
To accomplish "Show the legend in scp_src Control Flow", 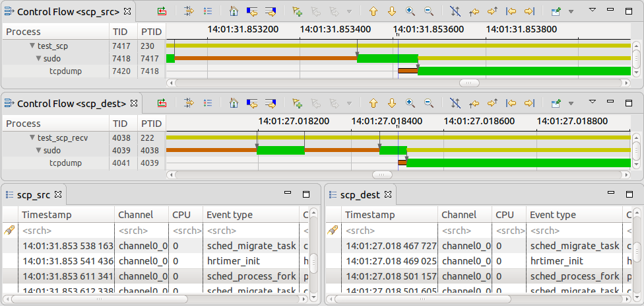I will point(207,11).
